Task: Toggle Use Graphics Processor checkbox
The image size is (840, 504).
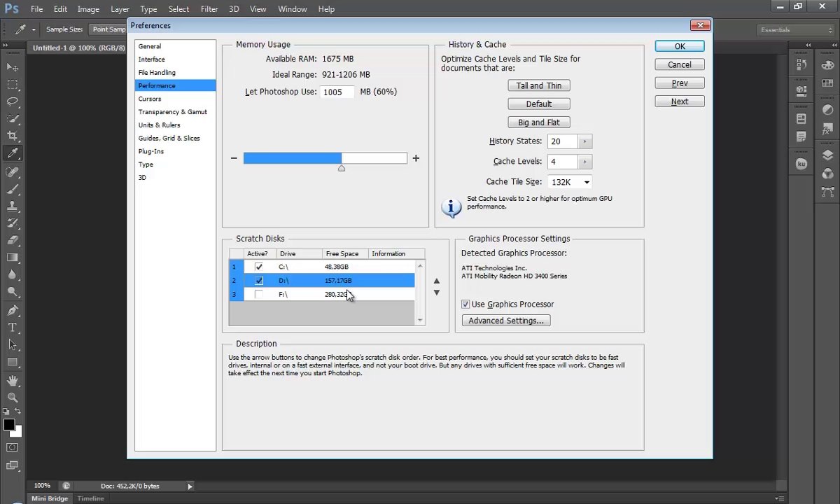Action: point(465,304)
